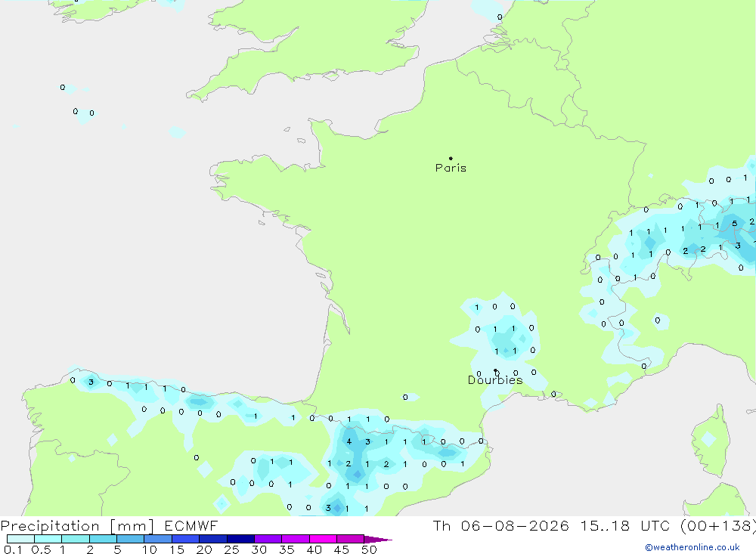This screenshot has height=554, width=756.
Task: Click the '15..18 UTC' time range text
Action: tap(626, 525)
